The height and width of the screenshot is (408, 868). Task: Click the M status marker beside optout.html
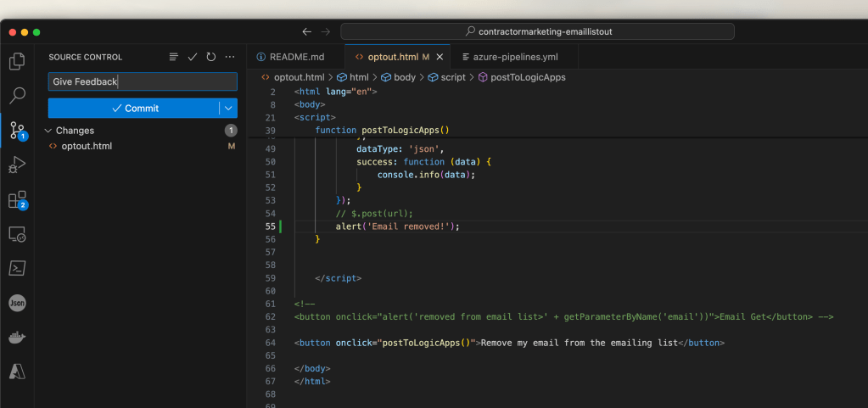point(232,147)
